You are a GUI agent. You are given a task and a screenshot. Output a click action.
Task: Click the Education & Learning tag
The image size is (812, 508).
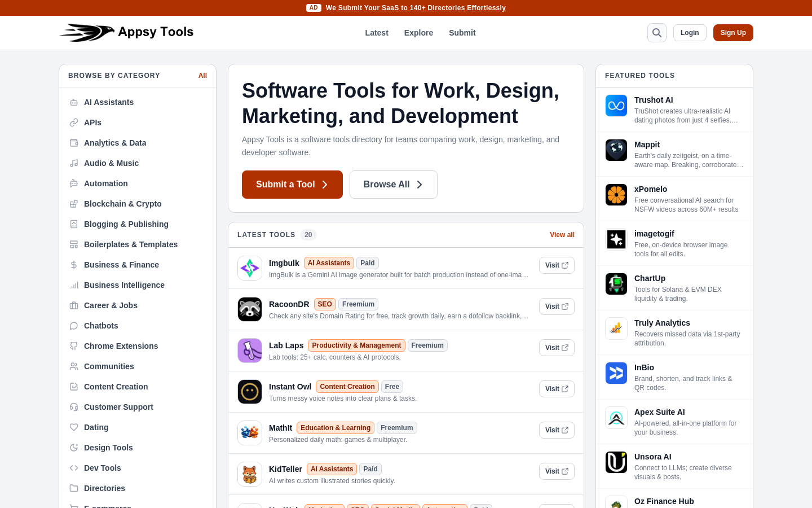click(336, 428)
